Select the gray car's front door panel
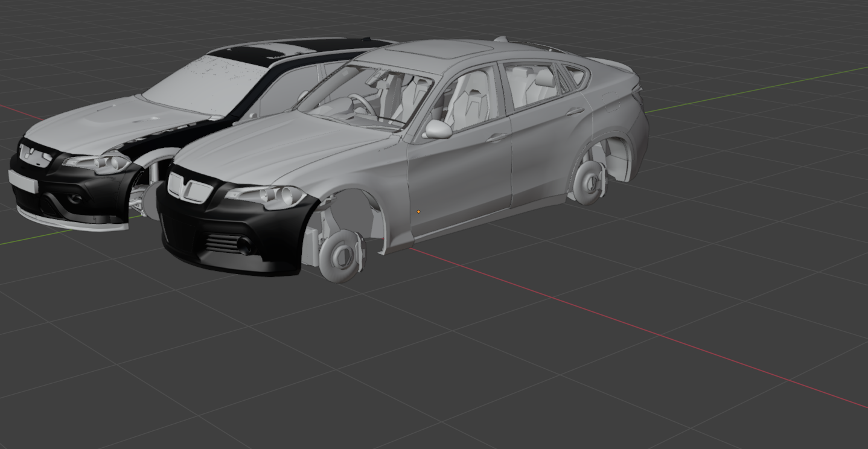Viewport: 868px width, 449px height. coord(460,178)
